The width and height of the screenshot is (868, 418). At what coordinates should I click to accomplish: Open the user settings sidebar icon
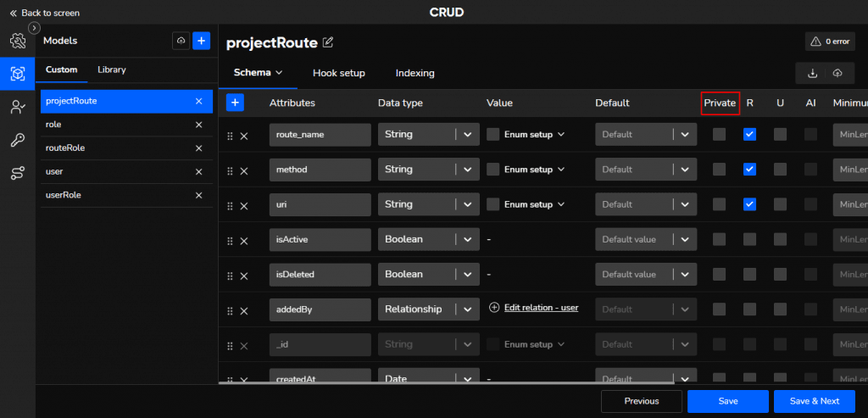tap(17, 107)
